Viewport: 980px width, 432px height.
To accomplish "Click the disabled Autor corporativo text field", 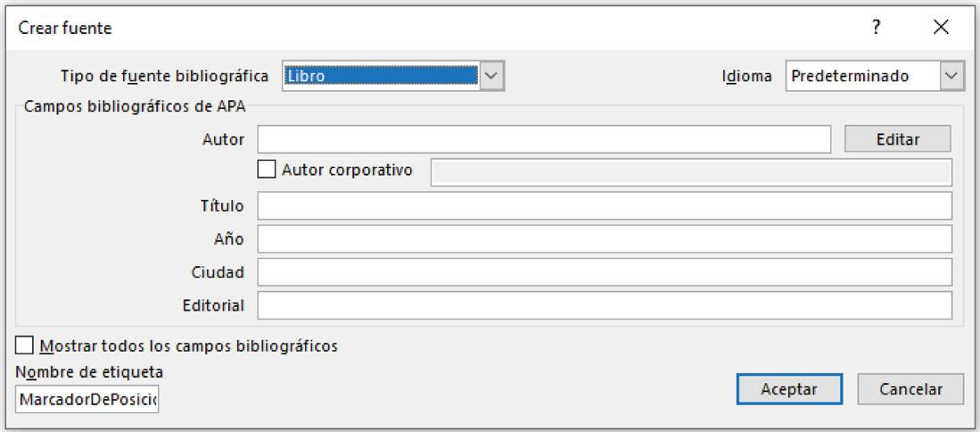I will [x=691, y=172].
